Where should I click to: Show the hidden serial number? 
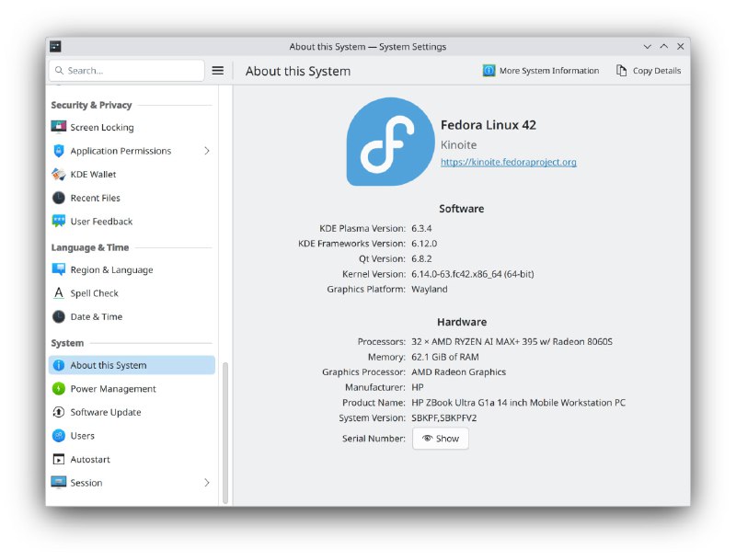(441, 439)
